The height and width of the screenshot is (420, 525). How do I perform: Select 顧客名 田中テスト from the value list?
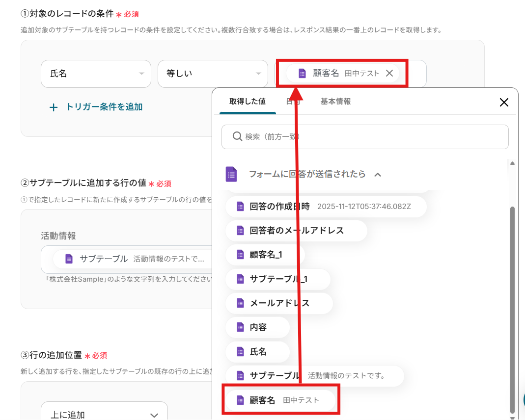(280, 400)
